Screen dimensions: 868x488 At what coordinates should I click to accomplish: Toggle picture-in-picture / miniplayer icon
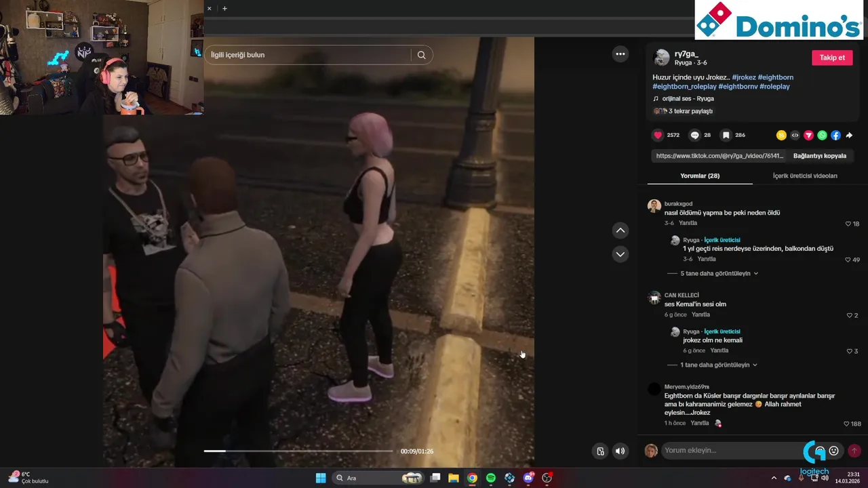pyautogui.click(x=600, y=451)
